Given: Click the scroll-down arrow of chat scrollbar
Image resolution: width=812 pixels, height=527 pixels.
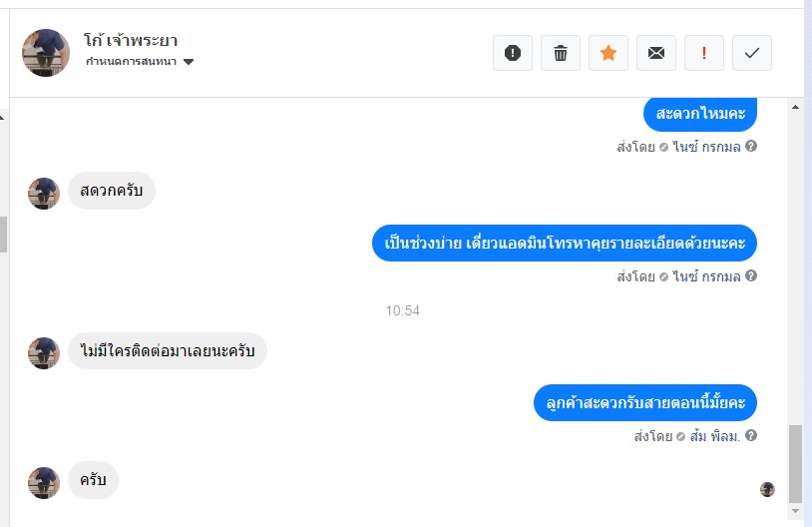Looking at the screenshot, I should pos(795,512).
